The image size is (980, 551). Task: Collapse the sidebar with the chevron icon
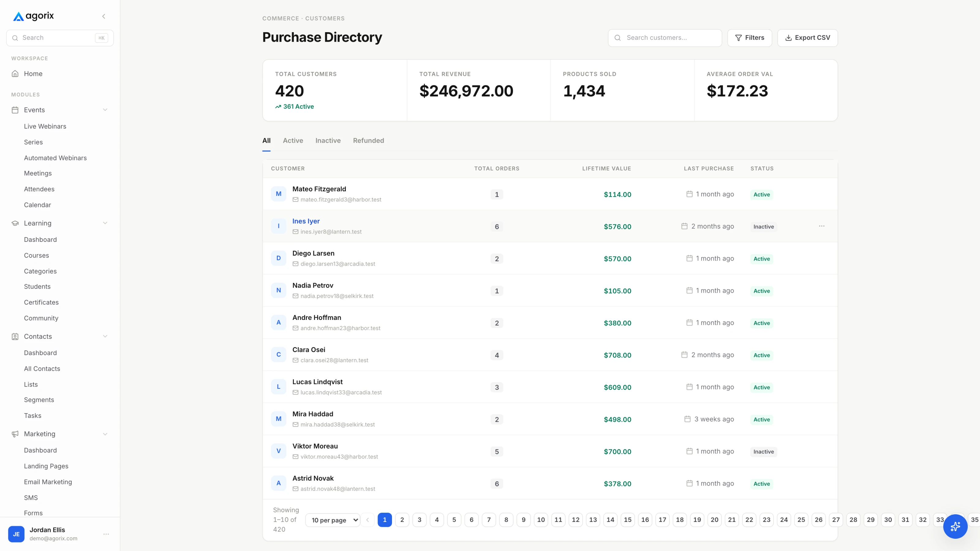pos(104,16)
